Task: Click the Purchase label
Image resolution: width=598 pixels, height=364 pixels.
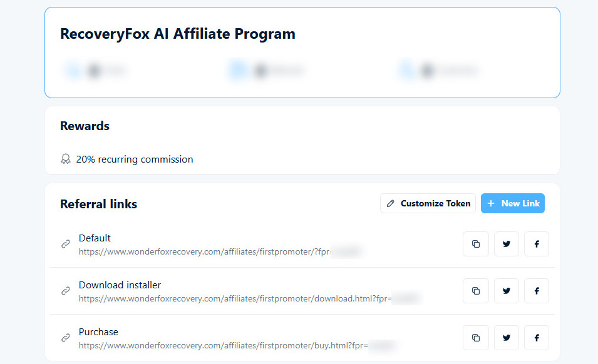Action: (x=98, y=332)
